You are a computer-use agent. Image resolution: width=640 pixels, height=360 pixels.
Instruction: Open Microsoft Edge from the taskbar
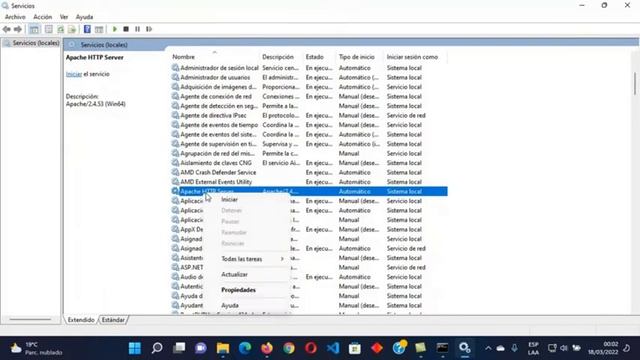point(245,348)
